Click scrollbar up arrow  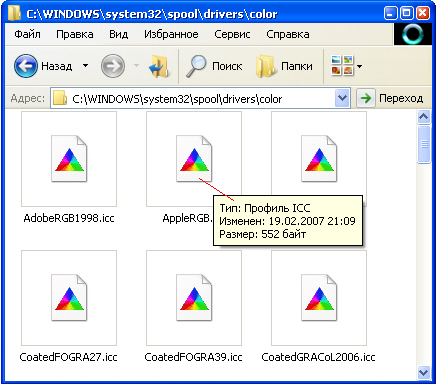point(424,117)
